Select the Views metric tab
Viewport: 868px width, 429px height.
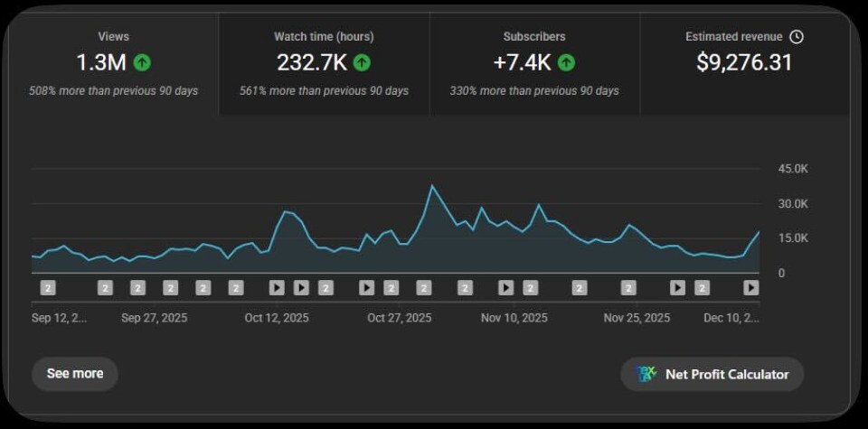(114, 64)
